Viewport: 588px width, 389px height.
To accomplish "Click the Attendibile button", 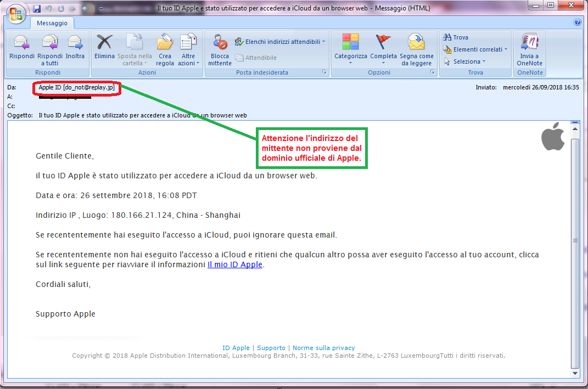I will (256, 58).
